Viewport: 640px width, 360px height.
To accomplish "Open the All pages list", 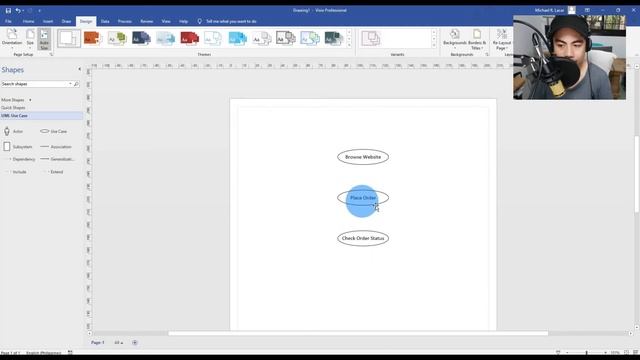I will point(118,342).
